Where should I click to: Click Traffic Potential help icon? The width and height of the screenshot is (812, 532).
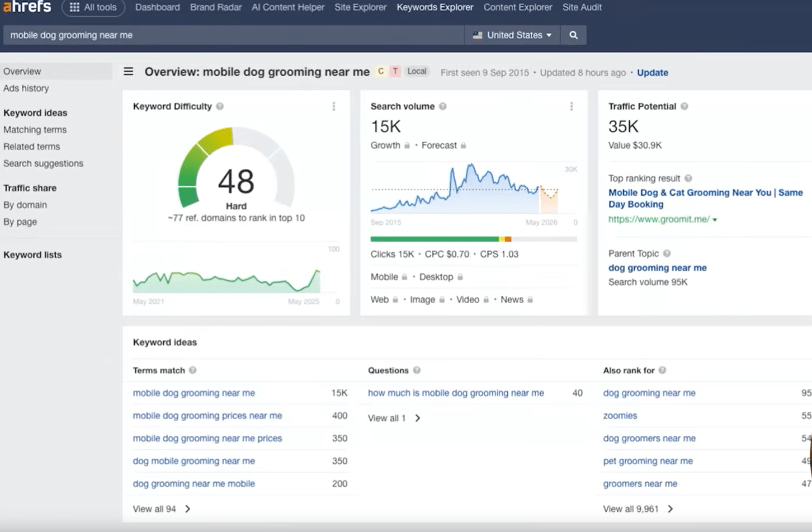[x=684, y=106]
